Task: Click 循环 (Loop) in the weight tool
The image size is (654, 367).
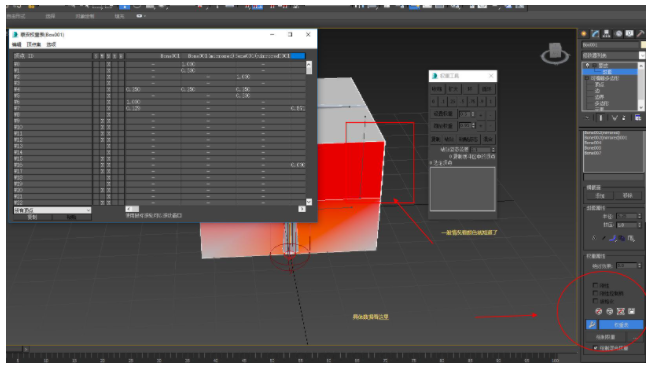Action: coord(486,89)
